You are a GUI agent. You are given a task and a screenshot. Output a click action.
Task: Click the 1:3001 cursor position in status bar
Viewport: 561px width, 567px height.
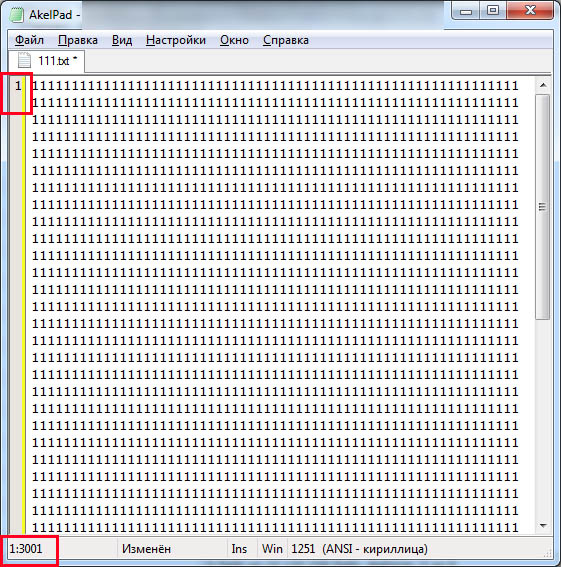(x=26, y=549)
